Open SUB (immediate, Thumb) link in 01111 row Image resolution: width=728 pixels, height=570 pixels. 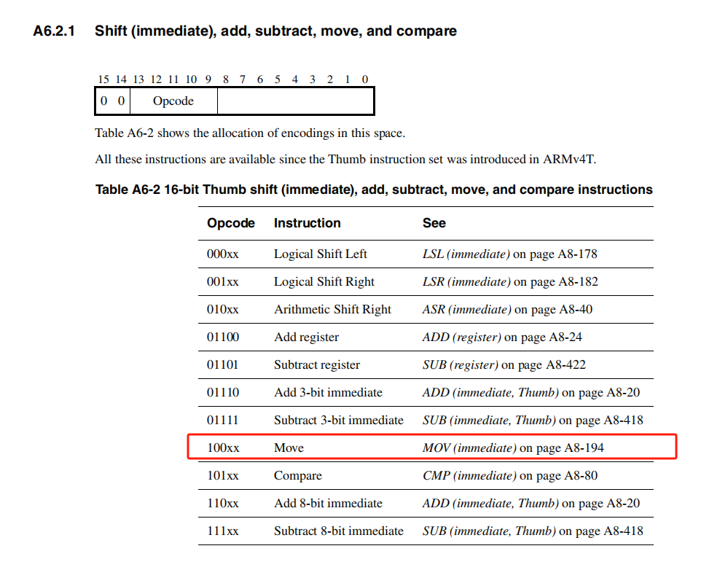pyautogui.click(x=533, y=421)
